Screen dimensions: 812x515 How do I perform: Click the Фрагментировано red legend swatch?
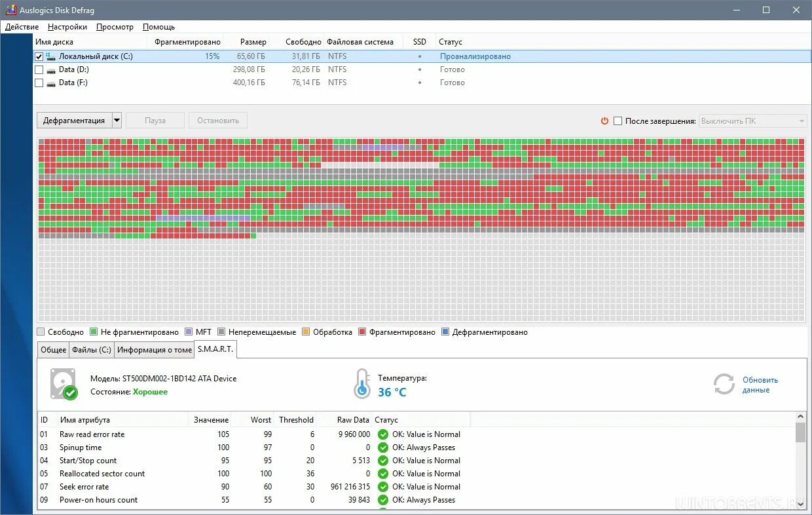[362, 332]
